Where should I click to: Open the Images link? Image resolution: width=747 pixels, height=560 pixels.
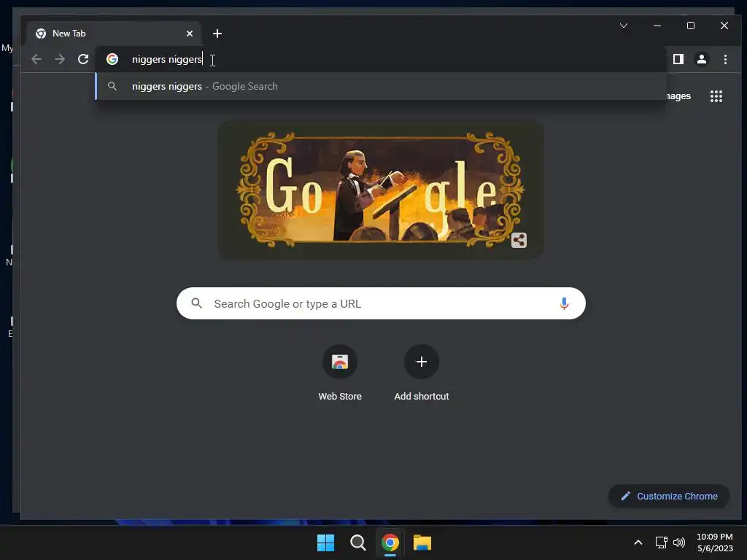[x=678, y=96]
